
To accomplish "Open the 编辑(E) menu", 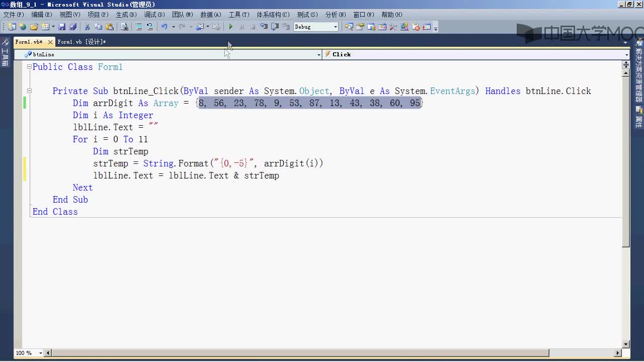I will (41, 15).
